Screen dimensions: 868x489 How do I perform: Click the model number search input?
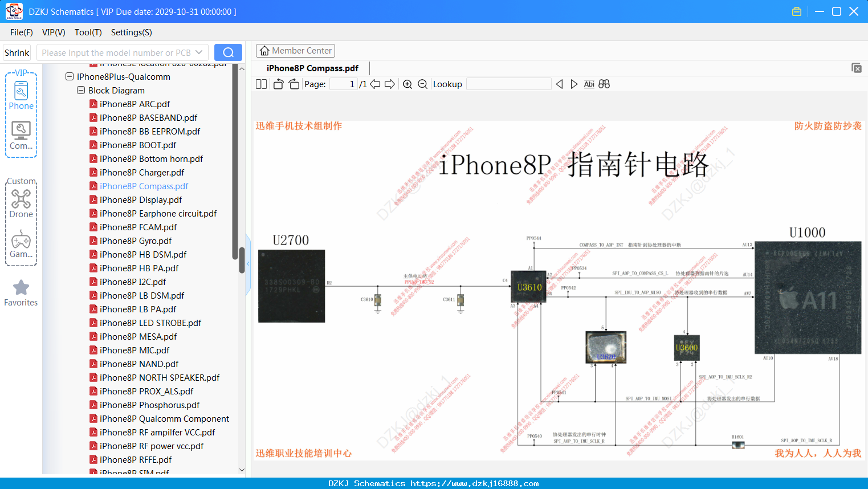pos(116,52)
